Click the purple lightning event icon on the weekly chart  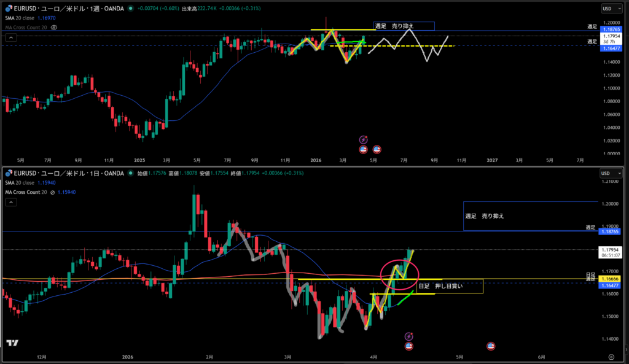coord(363,140)
